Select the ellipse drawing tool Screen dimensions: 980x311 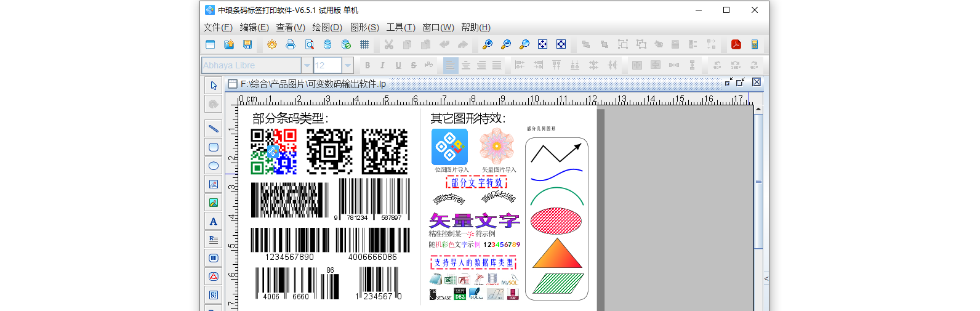[214, 166]
